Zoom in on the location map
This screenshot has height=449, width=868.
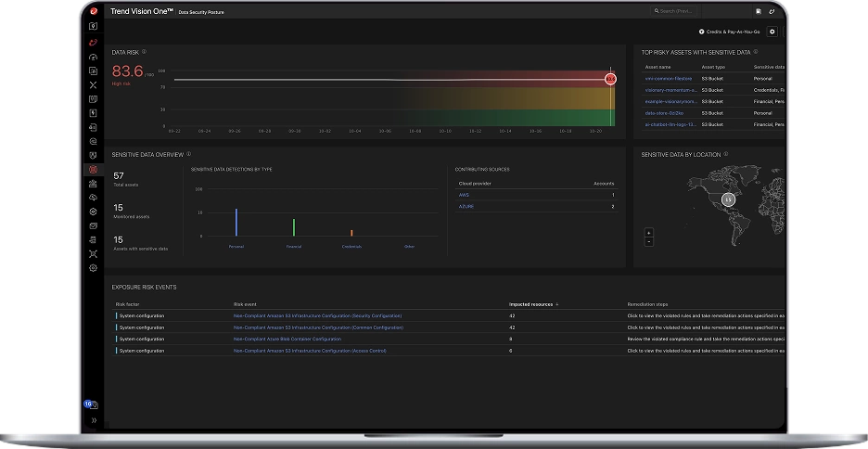648,232
